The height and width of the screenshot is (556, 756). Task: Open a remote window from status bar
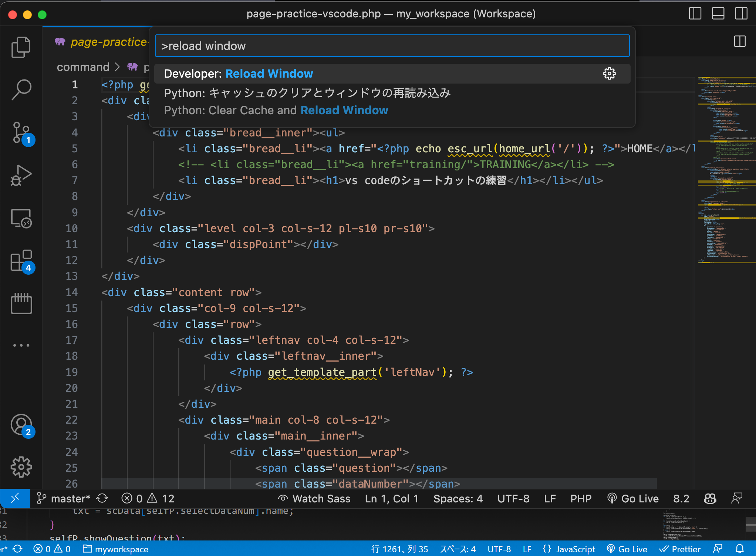click(x=15, y=498)
